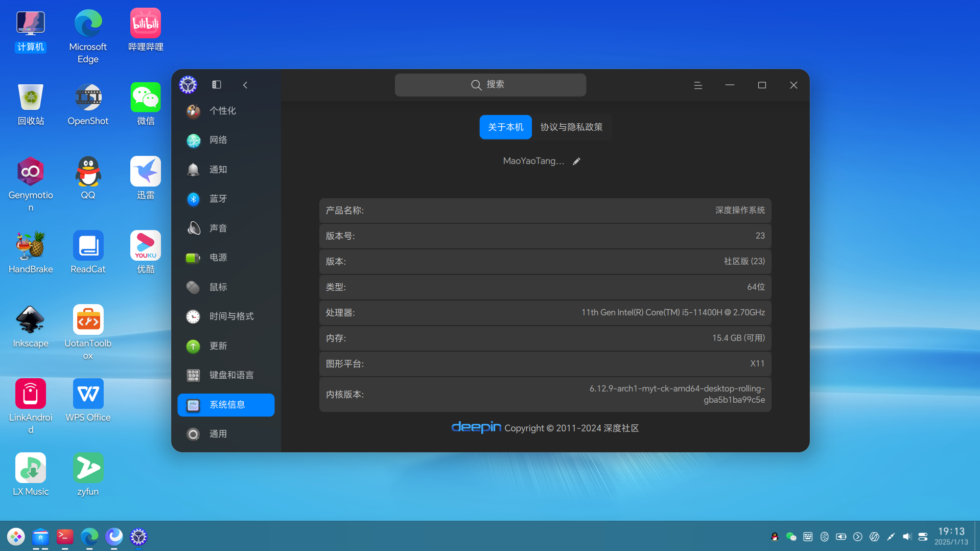980x551 pixels.
Task: Open Bluetooth (蓝牙) settings
Action: tap(226, 199)
